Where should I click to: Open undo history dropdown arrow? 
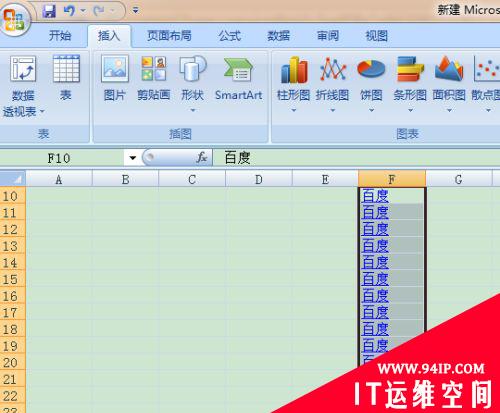click(x=83, y=11)
